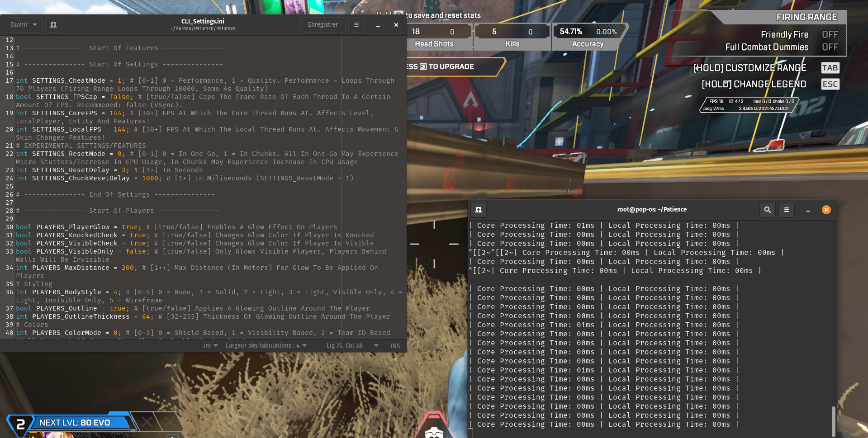Click PLAYERS_MaxDistance 200 value
This screenshot has width=868, height=438.
coord(128,268)
